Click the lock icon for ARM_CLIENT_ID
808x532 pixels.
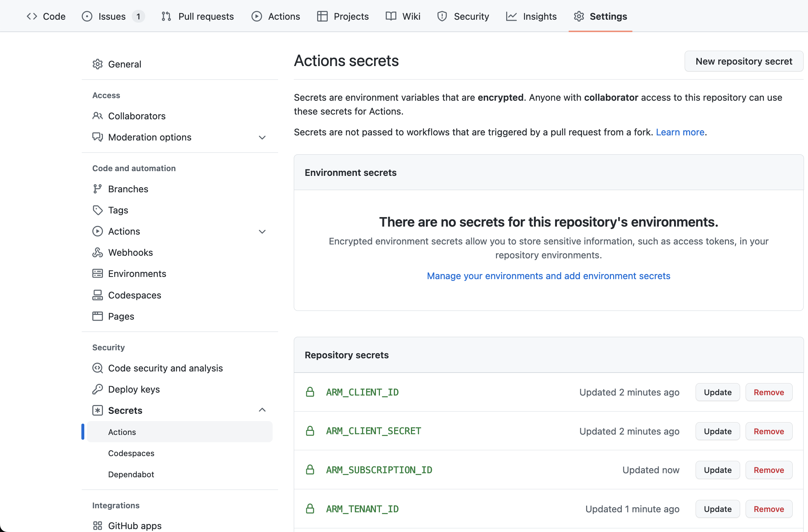[x=309, y=392]
